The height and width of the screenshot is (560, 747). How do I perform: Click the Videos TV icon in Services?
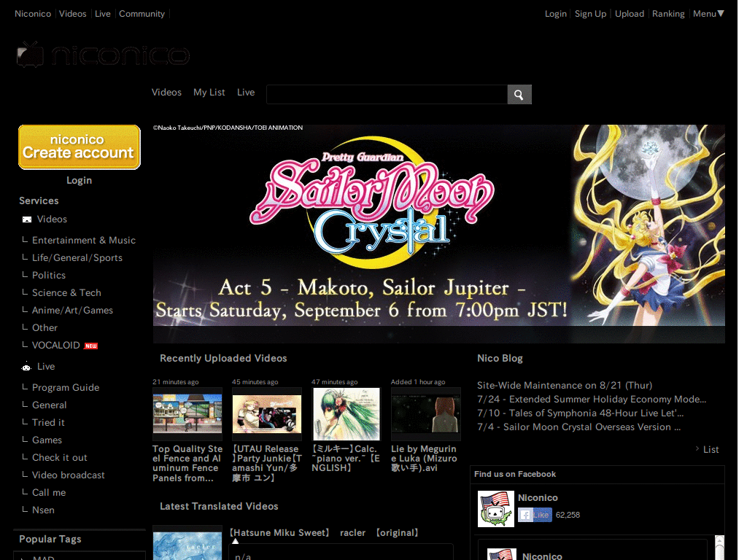tap(27, 219)
